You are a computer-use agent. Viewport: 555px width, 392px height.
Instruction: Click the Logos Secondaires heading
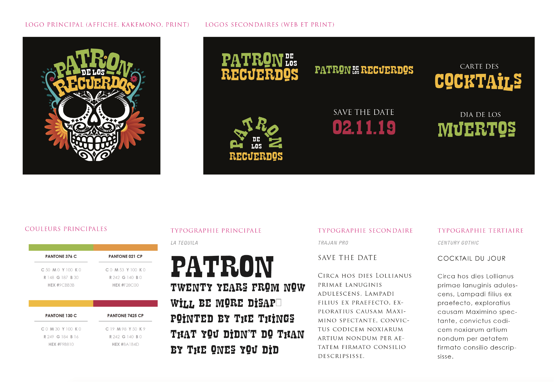270,25
